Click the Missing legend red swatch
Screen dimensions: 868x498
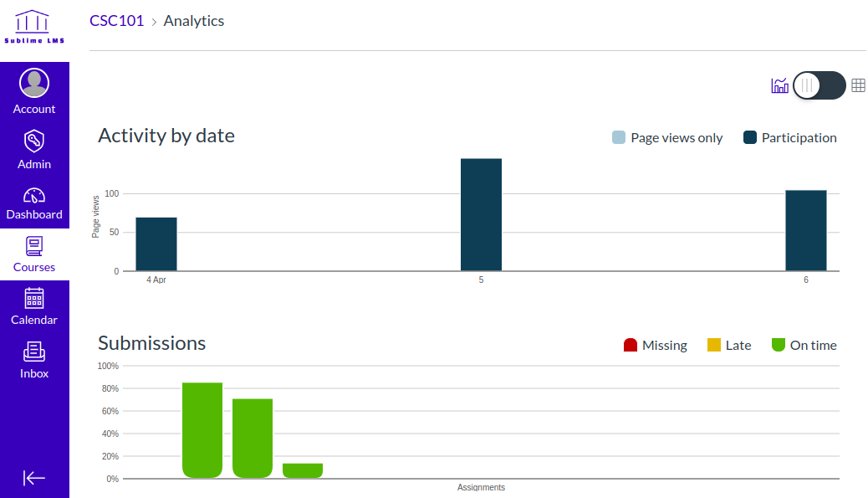click(631, 345)
